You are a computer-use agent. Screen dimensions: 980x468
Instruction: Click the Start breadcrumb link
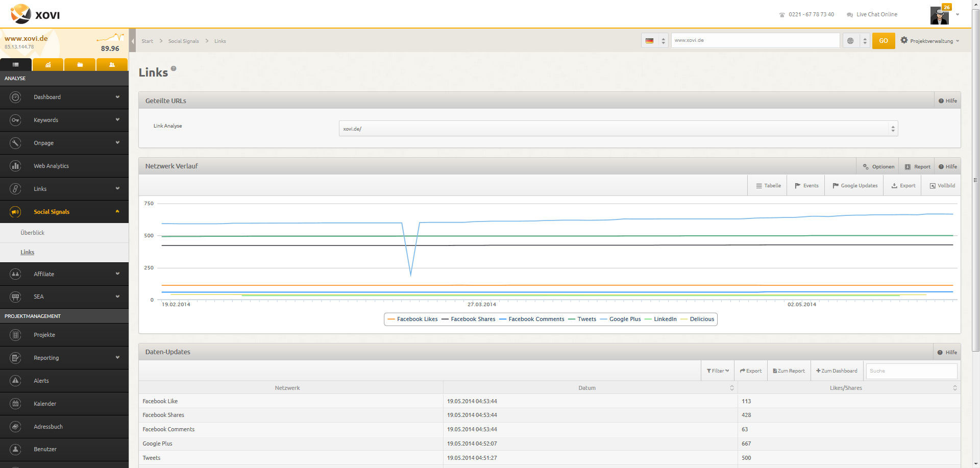click(x=148, y=41)
